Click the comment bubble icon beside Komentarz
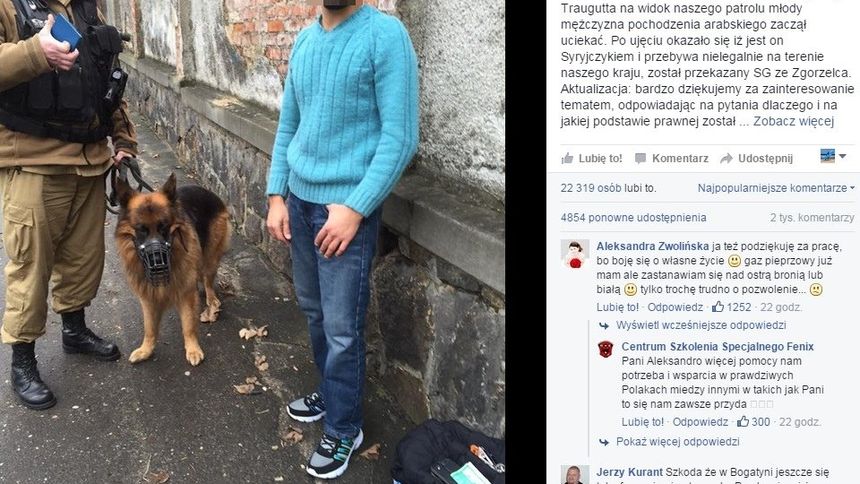This screenshot has width=860, height=484. (640, 159)
